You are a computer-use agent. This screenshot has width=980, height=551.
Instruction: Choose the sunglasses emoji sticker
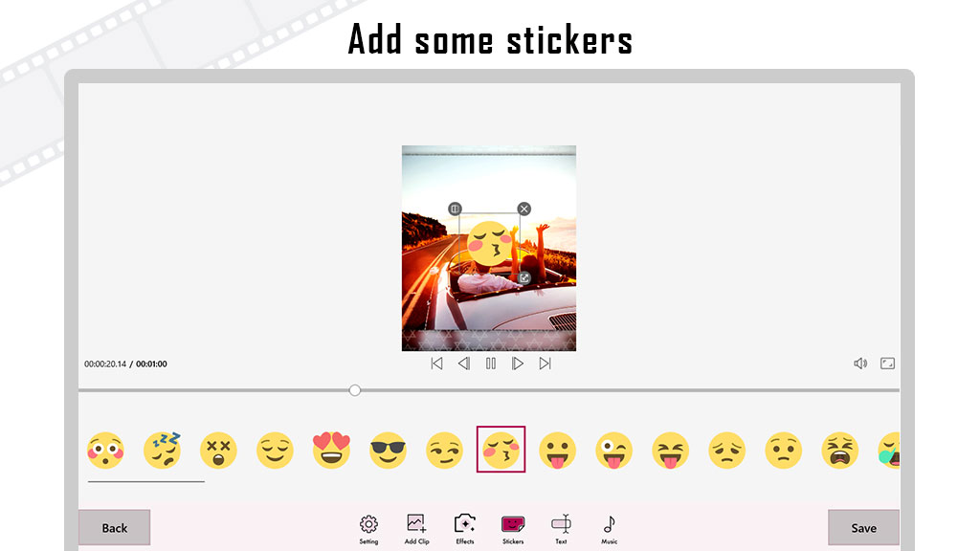pyautogui.click(x=389, y=450)
